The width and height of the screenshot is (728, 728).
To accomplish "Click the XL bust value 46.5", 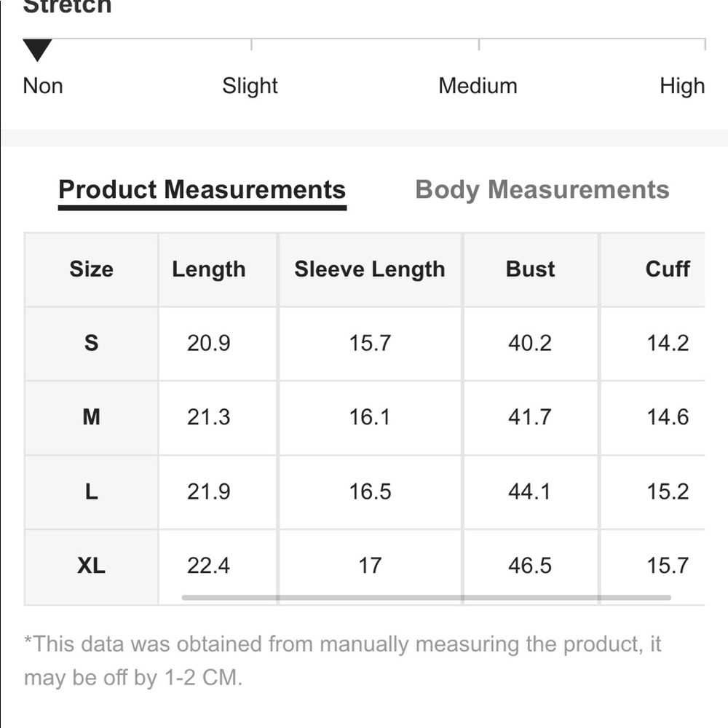I will 530,566.
